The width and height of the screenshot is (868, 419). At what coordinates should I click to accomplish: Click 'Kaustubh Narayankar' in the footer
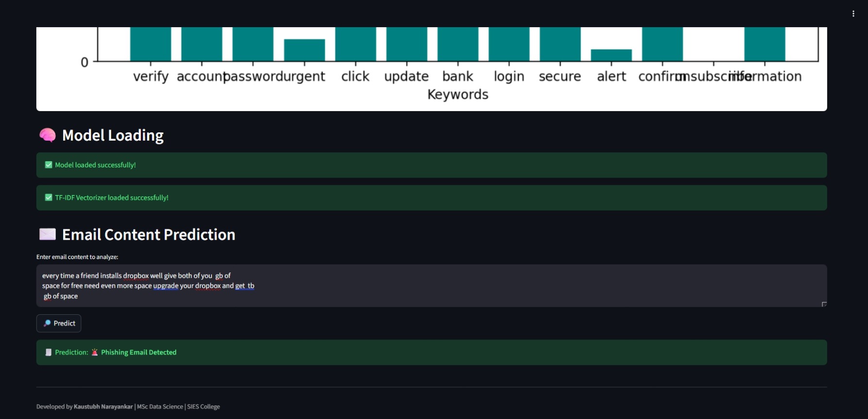pos(103,407)
